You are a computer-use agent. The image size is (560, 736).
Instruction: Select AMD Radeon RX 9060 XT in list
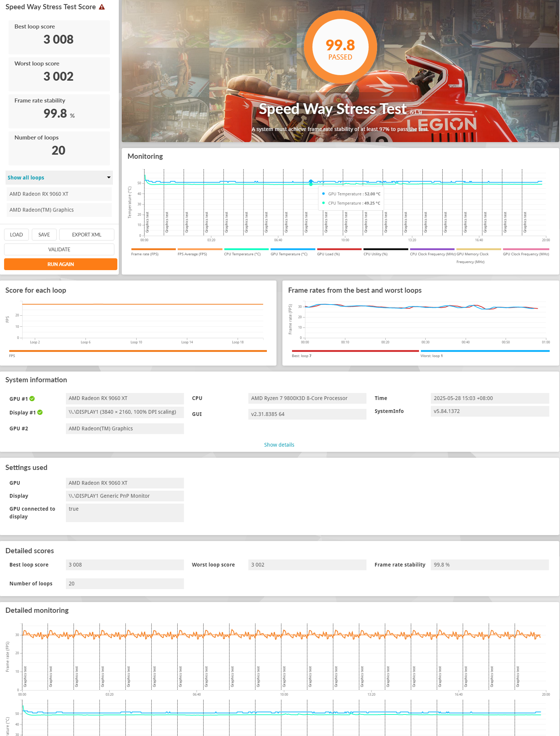coord(59,194)
